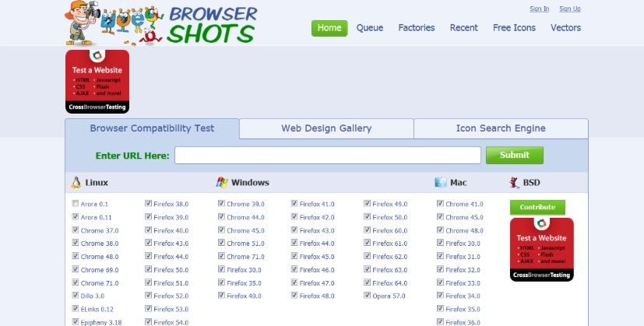Screen dimensions: 644x326
Task: Click the Firefox 47.0 label
Action: (317, 283)
